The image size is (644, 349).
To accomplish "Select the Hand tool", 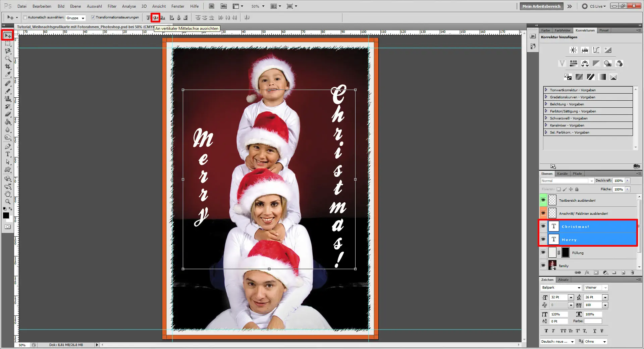I will (x=7, y=194).
